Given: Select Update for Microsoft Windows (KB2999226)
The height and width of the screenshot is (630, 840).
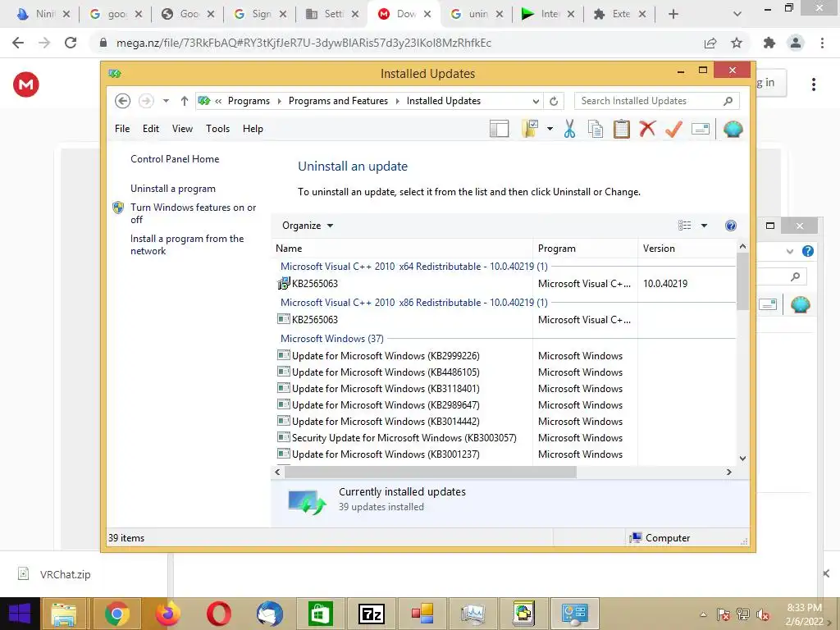Looking at the screenshot, I should click(386, 356).
